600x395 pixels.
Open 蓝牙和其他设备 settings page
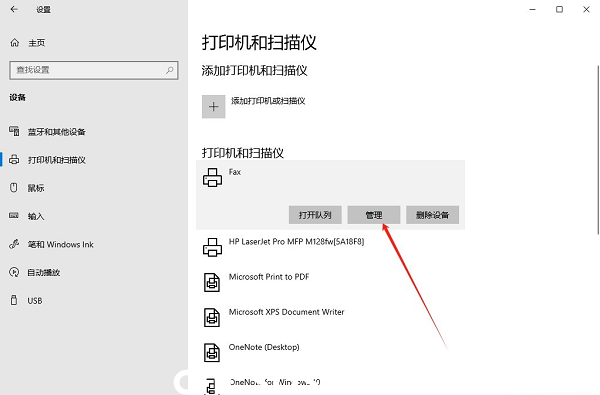pyautogui.click(x=56, y=132)
